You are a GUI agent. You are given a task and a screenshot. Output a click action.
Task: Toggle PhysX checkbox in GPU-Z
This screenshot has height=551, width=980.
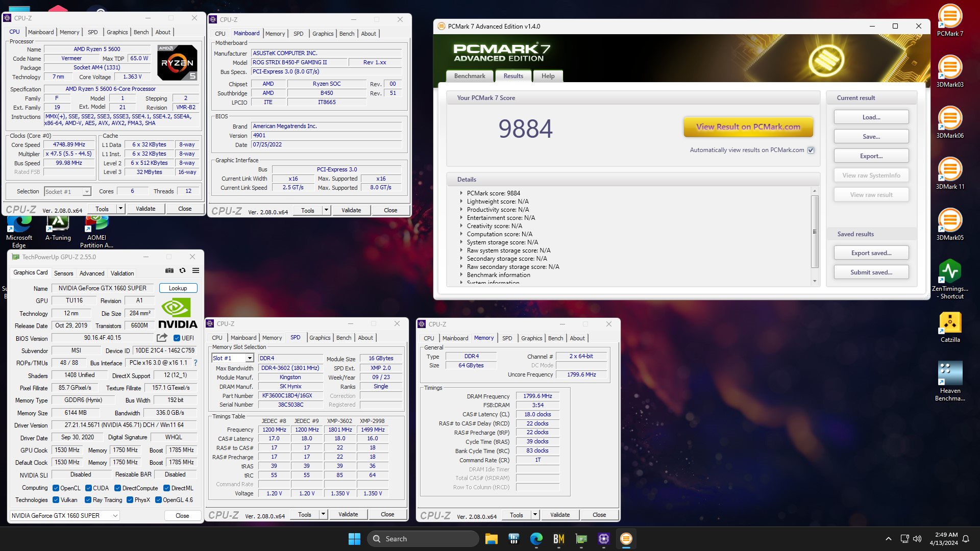(130, 500)
